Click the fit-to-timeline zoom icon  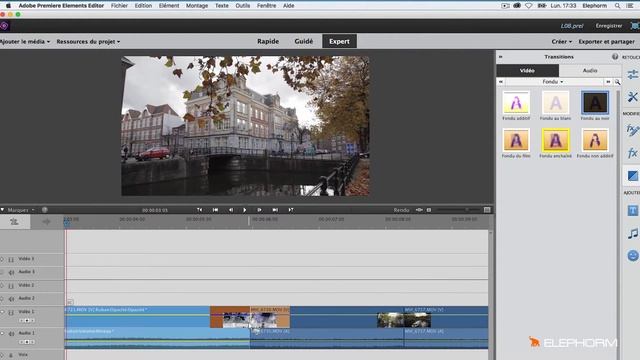pyautogui.click(x=419, y=210)
